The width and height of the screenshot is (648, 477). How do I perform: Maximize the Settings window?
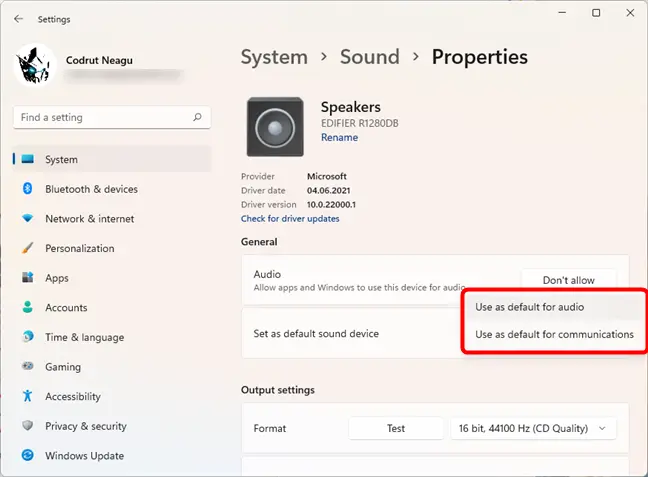point(596,13)
